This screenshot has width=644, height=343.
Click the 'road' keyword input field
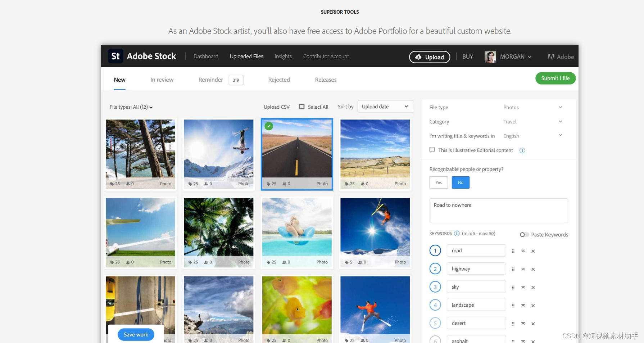coord(476,251)
